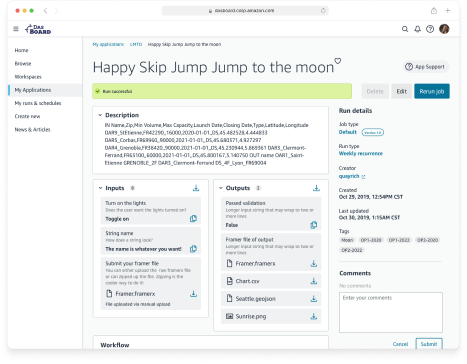Select the OP2-2022 tag
Viewport: 467px width, 364px height.
coord(352,250)
